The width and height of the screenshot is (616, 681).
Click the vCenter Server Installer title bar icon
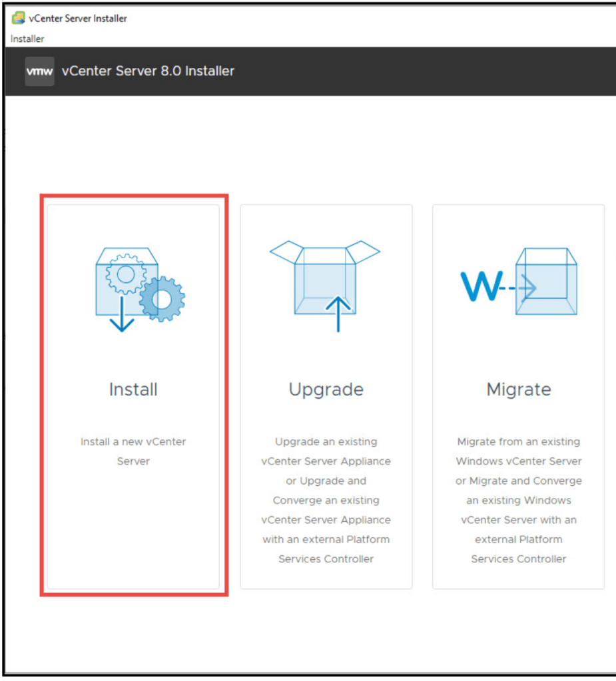(x=18, y=18)
